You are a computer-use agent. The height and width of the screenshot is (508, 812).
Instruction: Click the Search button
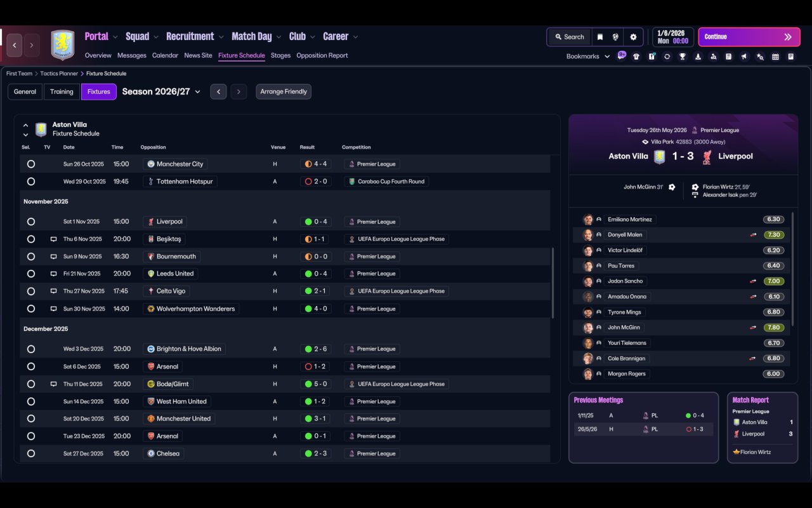pos(569,37)
